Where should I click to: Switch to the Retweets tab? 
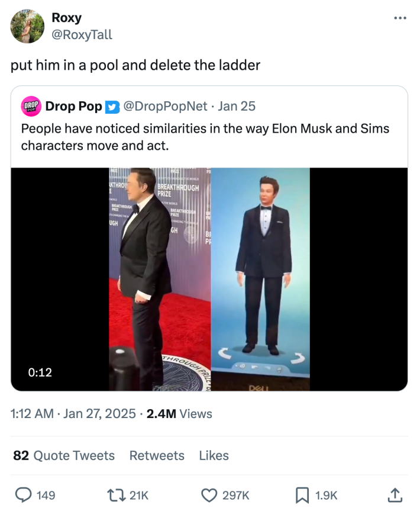[x=157, y=456]
